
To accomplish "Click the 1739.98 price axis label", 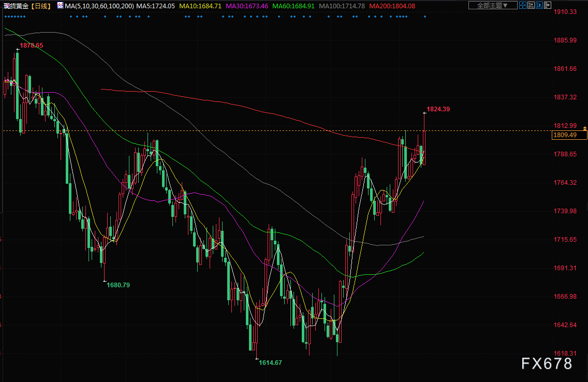I will pyautogui.click(x=565, y=211).
